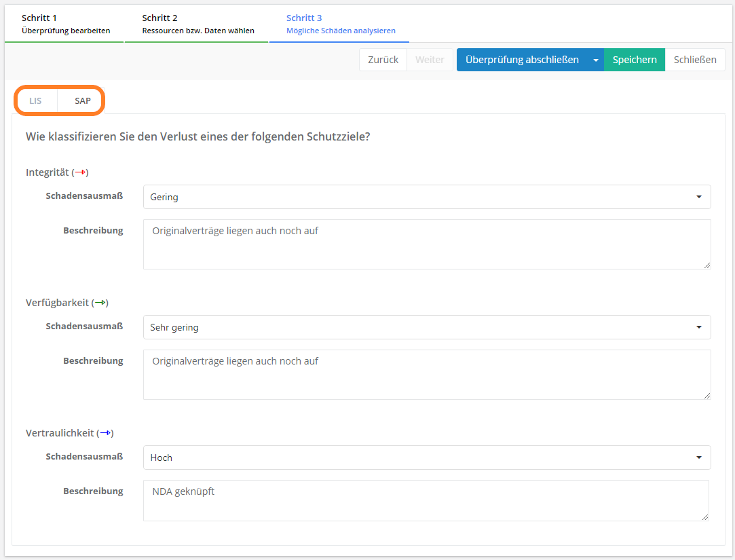This screenshot has width=735, height=560.
Task: Expand the Verfügbarkeit Schadensausmaß dropdown showing Sehr gering
Action: pyautogui.click(x=427, y=327)
